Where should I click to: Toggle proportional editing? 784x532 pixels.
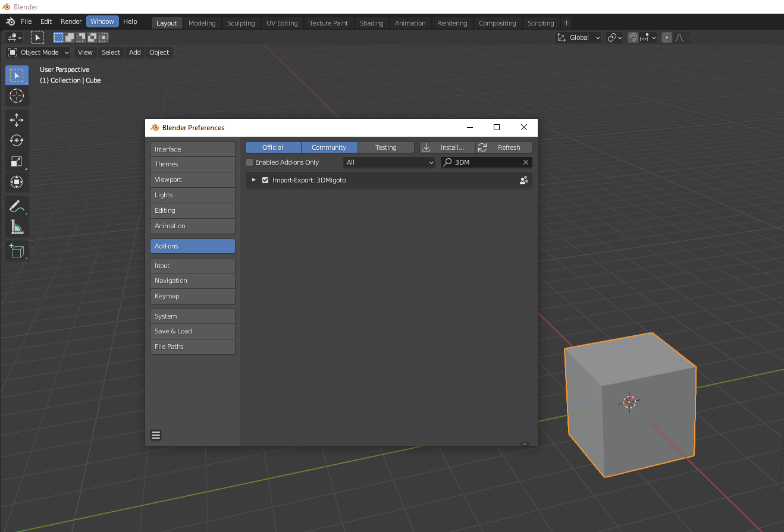point(667,37)
